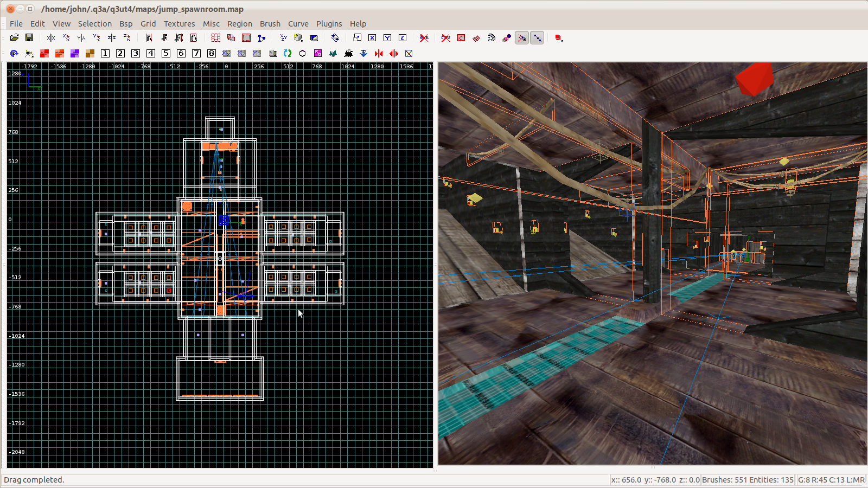Toggle the X scale lock button
This screenshot has width=868, height=488.
point(372,38)
